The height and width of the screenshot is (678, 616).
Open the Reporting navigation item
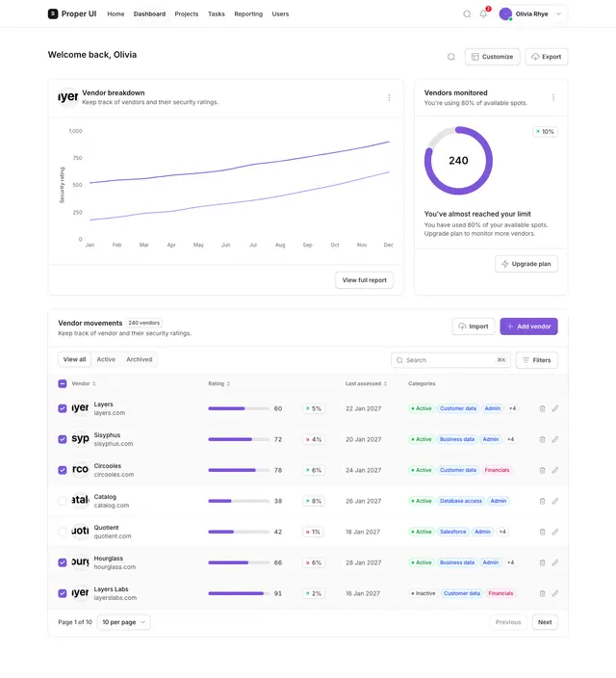248,13
